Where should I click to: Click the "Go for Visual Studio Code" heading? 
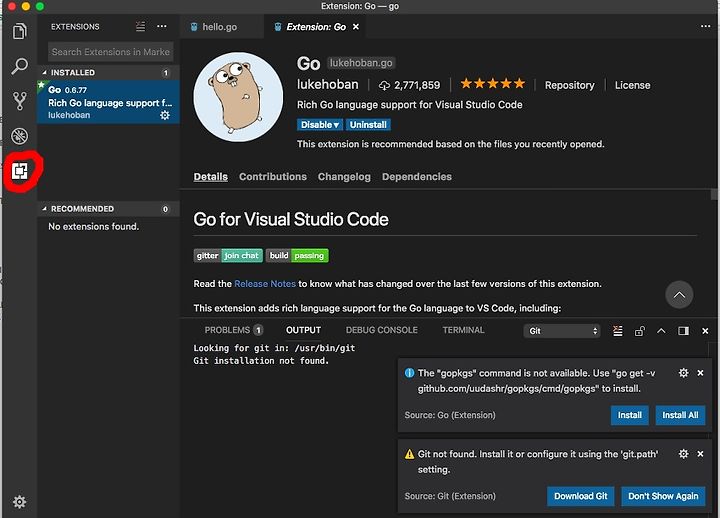291,220
